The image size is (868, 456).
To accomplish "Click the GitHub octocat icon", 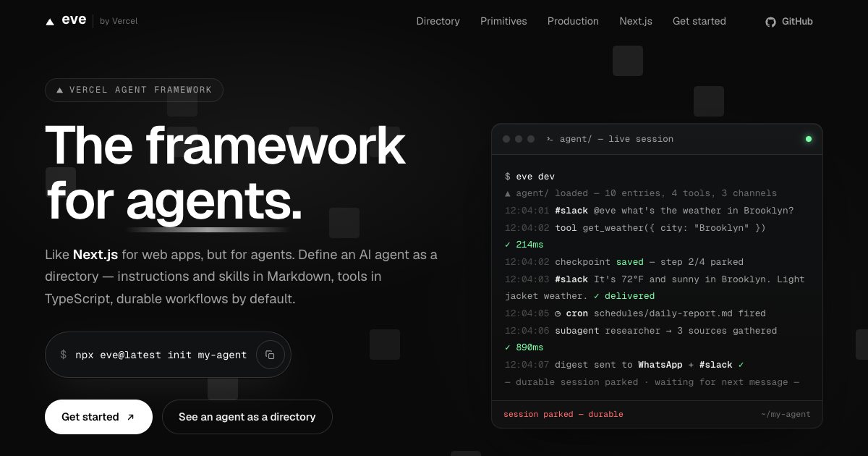I will (770, 22).
